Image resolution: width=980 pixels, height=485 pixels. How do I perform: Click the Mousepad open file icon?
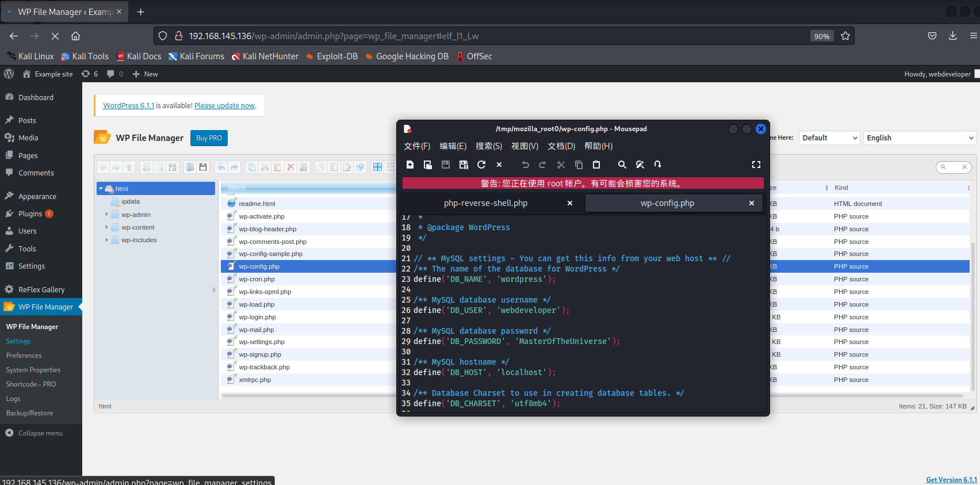click(x=428, y=165)
